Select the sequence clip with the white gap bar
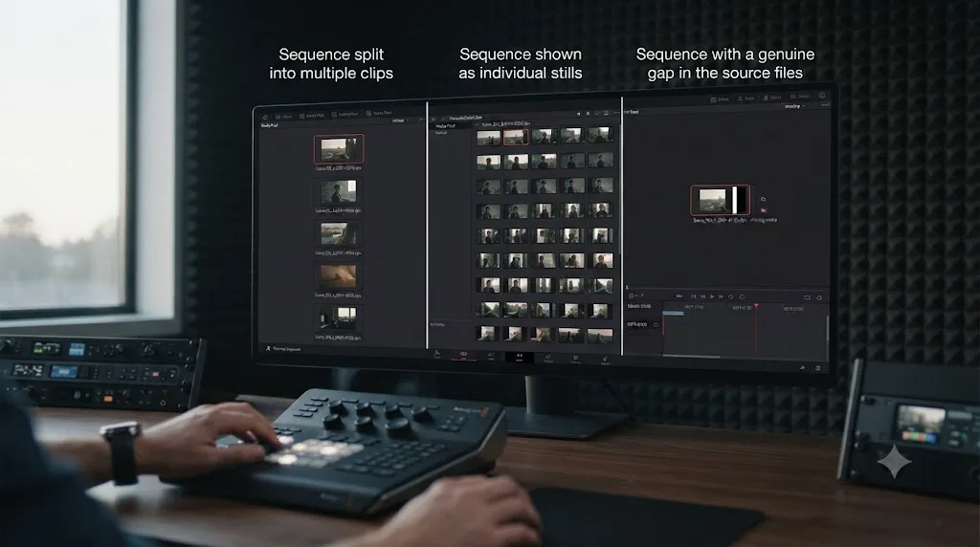Screen dimensions: 980x547 click(x=720, y=200)
